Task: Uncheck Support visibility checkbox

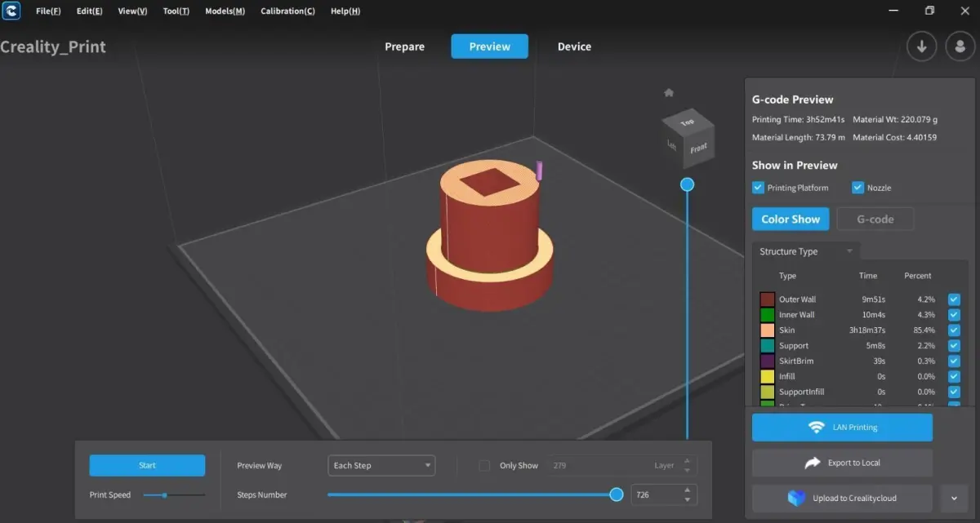Action: point(954,346)
